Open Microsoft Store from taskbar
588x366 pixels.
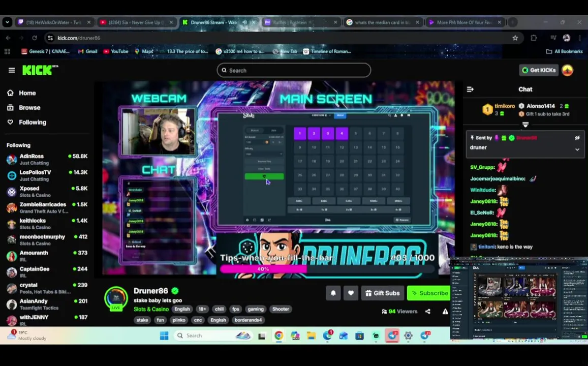point(359,335)
